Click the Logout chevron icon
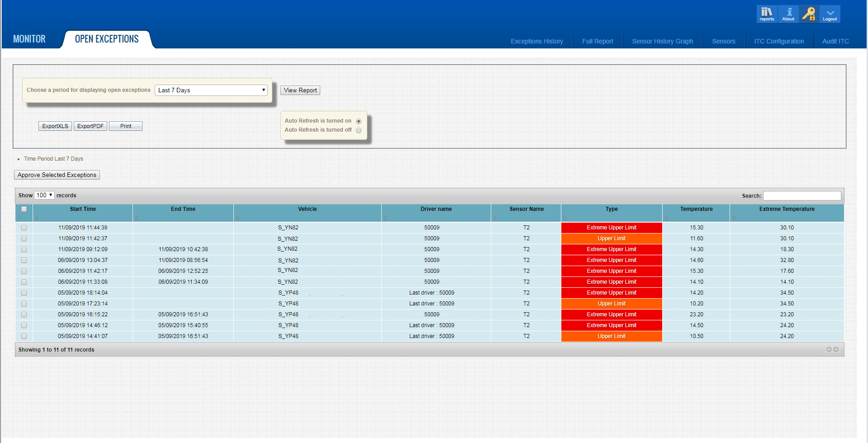 [830, 14]
